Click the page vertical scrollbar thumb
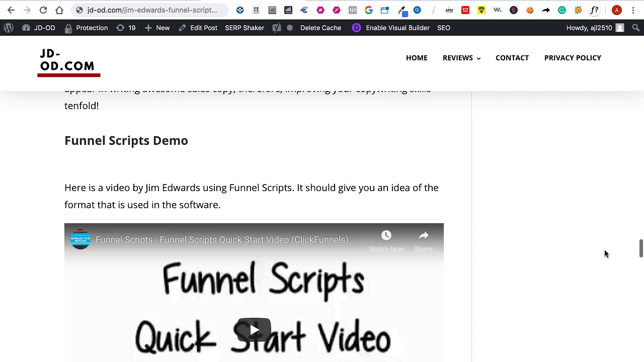 tap(641, 249)
